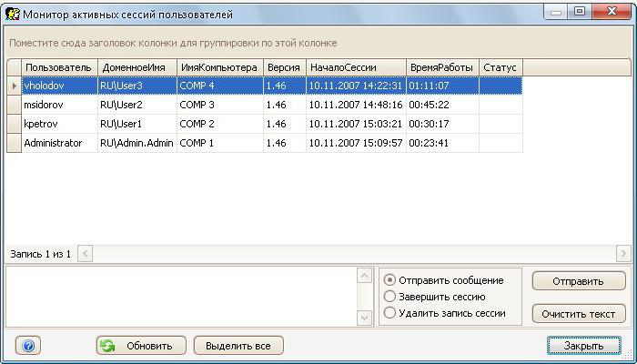This screenshot has width=637, height=364.
Task: Click session start 10.11.2007 14:48:16
Action: pos(356,105)
